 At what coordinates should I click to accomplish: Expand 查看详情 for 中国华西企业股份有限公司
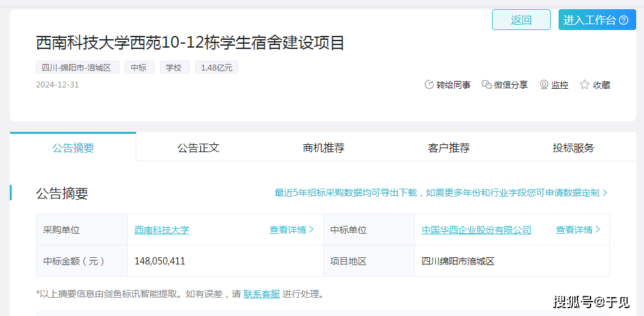point(578,230)
